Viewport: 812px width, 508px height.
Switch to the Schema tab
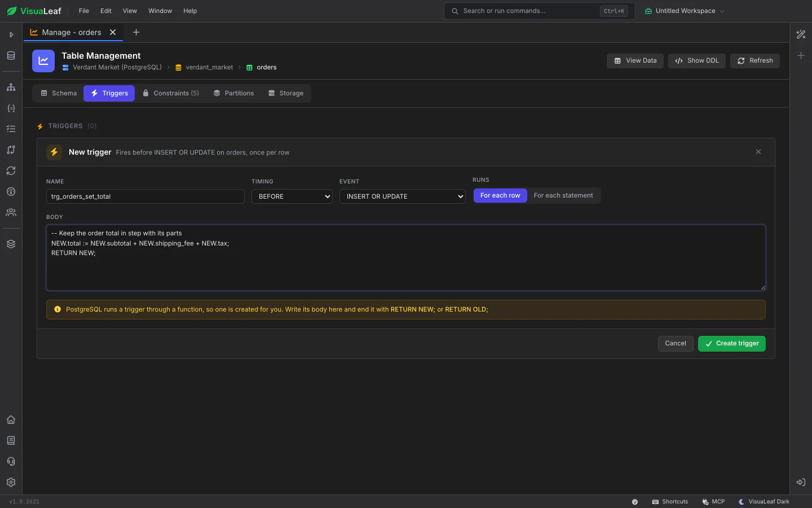pyautogui.click(x=59, y=94)
